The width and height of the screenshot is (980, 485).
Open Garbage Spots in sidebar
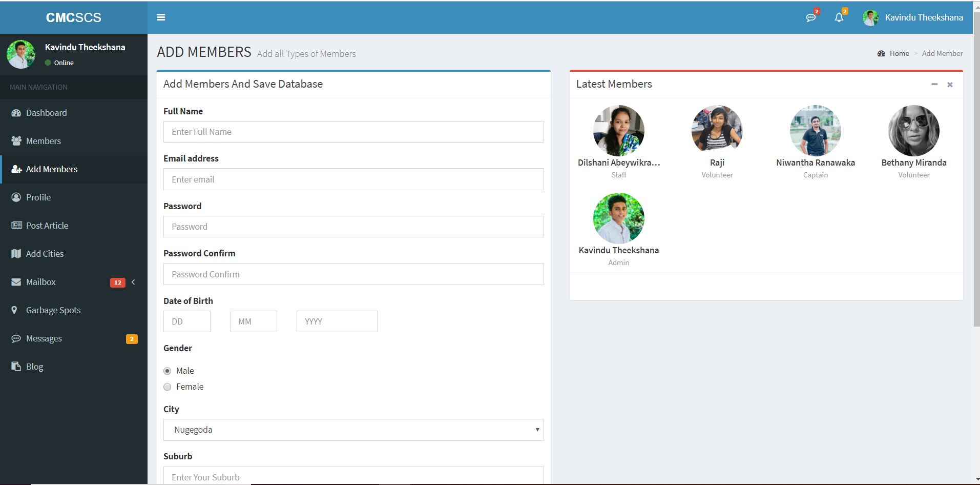click(x=74, y=310)
